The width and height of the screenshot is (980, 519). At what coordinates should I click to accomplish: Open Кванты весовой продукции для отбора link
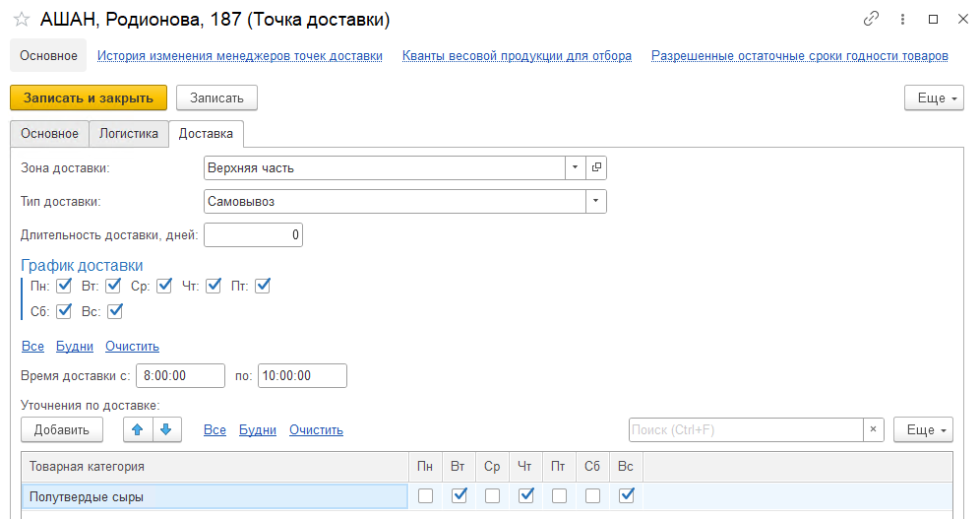click(517, 56)
